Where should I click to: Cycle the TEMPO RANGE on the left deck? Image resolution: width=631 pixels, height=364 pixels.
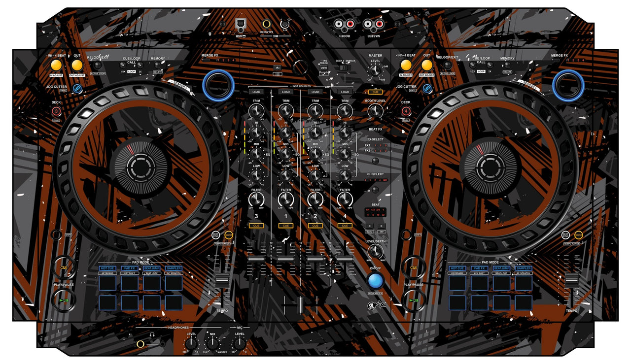click(x=222, y=243)
